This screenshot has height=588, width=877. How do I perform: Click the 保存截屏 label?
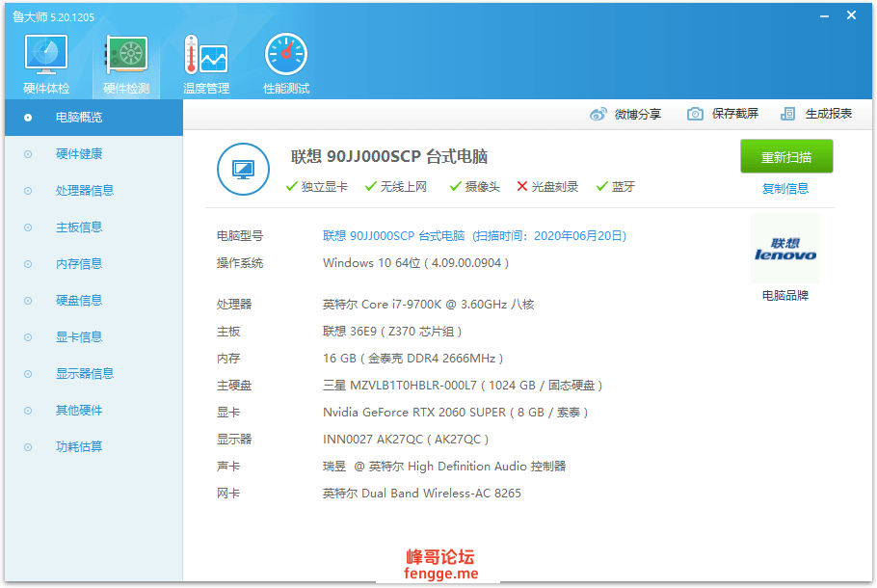(735, 114)
